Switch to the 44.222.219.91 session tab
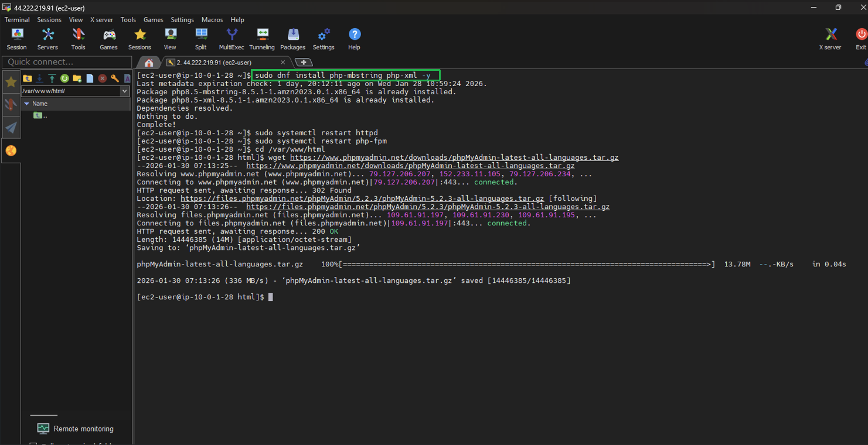The height and width of the screenshot is (445, 868). 223,61
